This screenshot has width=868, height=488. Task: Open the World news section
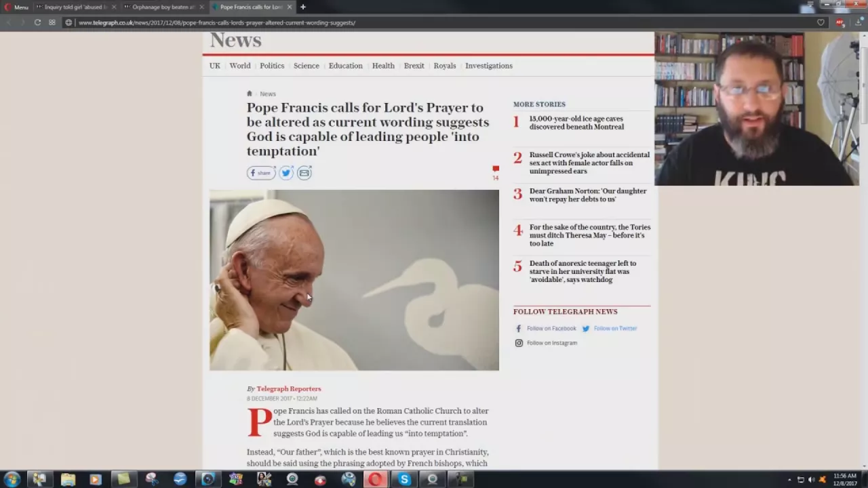(240, 66)
